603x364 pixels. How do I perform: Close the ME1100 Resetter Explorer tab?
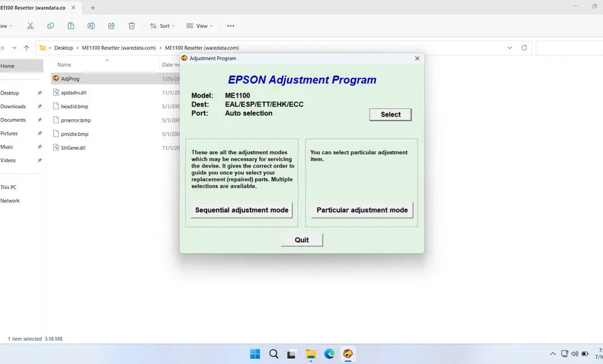point(73,8)
